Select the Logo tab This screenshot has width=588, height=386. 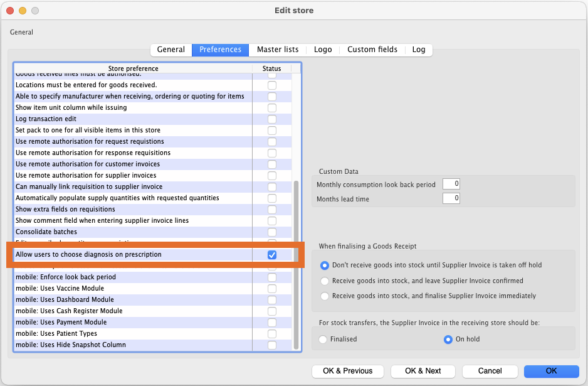click(x=323, y=50)
